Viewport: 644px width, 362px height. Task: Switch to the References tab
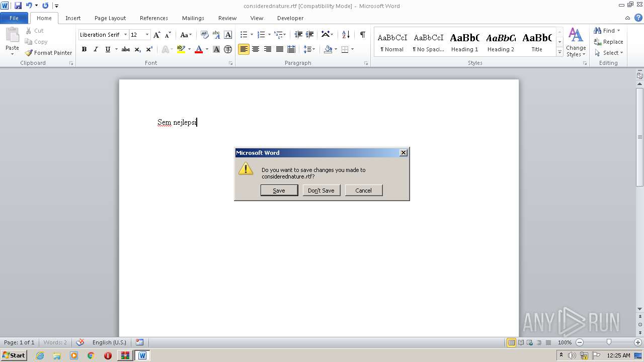[154, 18]
